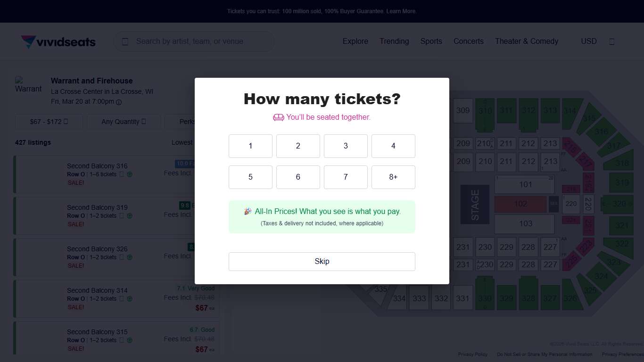Image resolution: width=644 pixels, height=362 pixels.
Task: Click green badge icon on Second Balcony 316
Action: tap(130, 174)
